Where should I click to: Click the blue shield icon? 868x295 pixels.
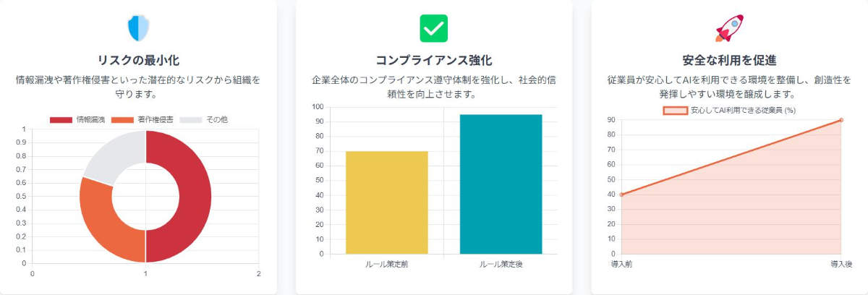(x=138, y=28)
